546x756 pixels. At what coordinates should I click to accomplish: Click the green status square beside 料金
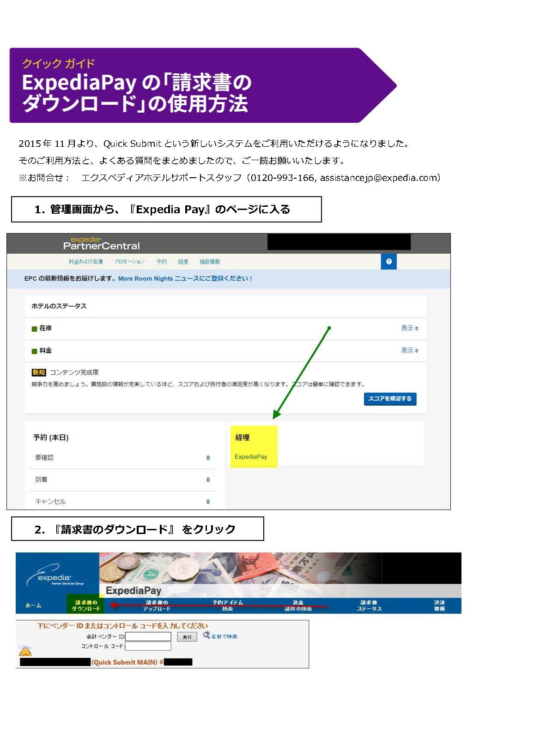click(34, 351)
